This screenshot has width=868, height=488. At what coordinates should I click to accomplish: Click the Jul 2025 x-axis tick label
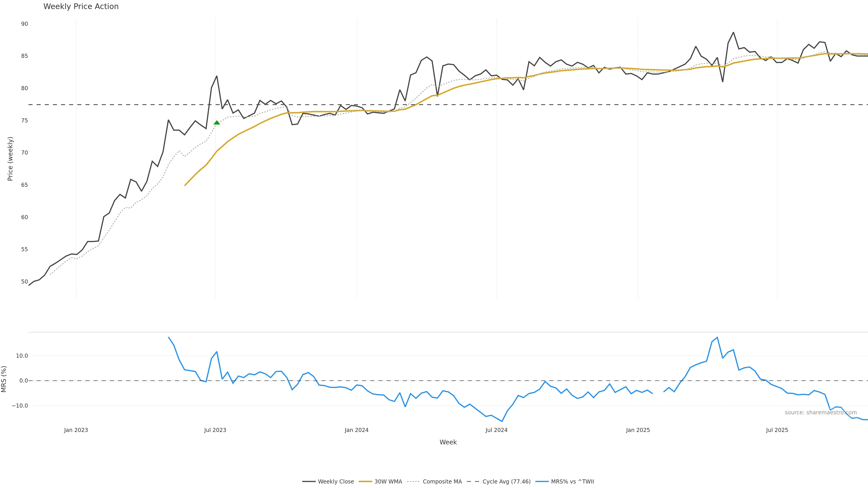777,430
